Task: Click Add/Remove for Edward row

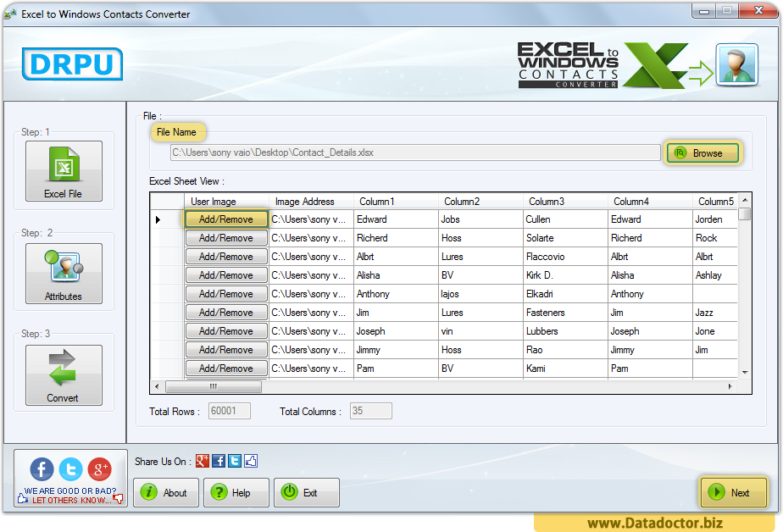Action: click(226, 219)
